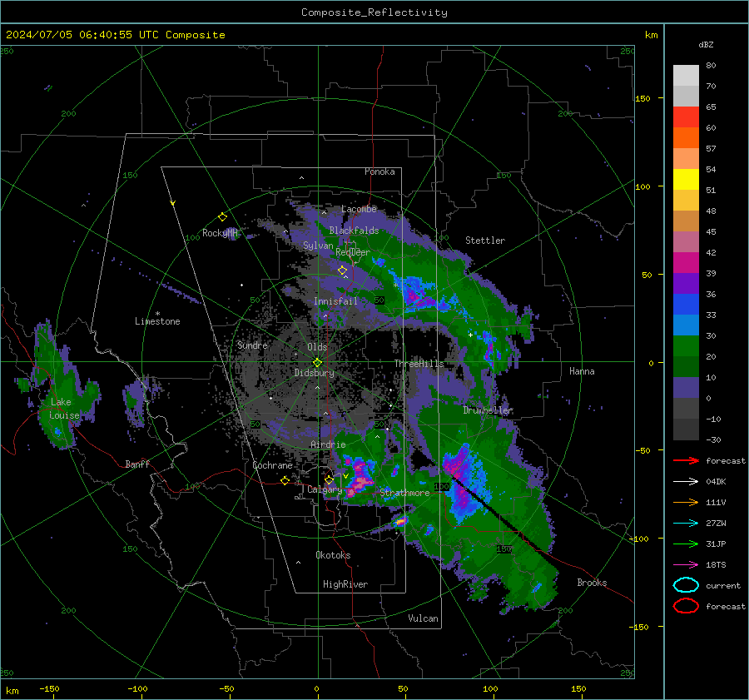Screen dimensions: 749x700
Task: Select the white 04DK arrow legend icon
Action: click(x=686, y=482)
